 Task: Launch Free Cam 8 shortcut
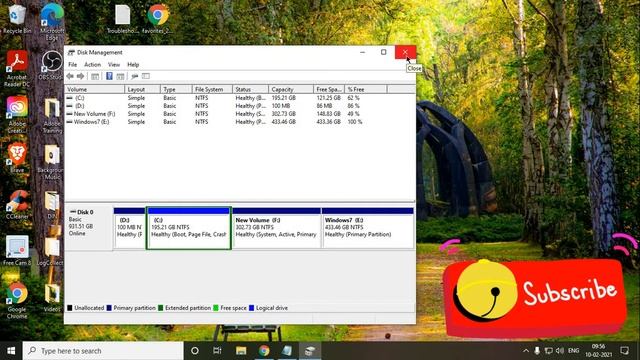point(17,250)
